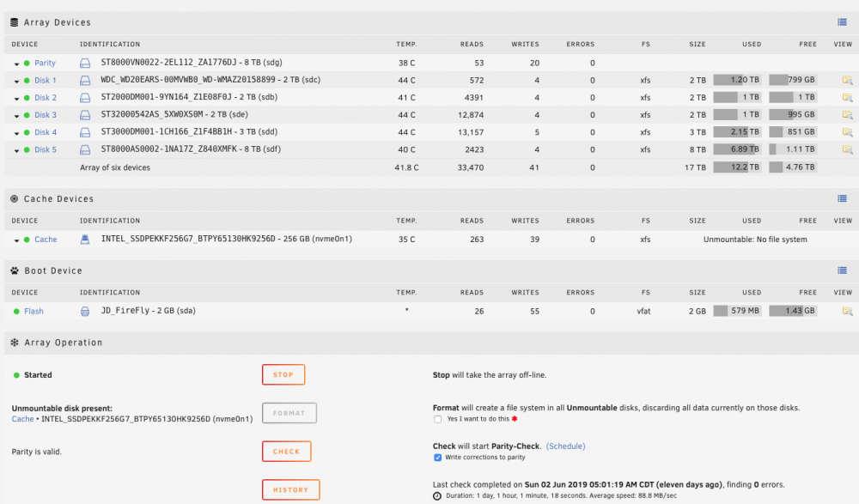The width and height of the screenshot is (859, 504).
Task: Click the Array Devices section database icon
Action: tap(15, 22)
